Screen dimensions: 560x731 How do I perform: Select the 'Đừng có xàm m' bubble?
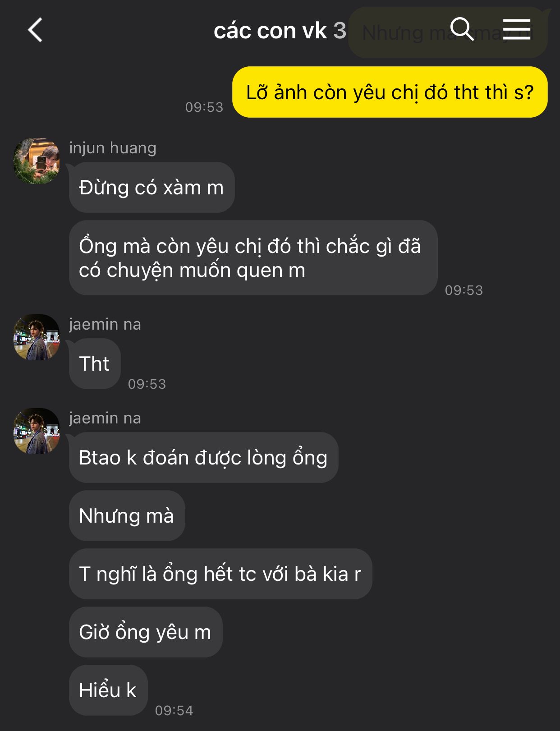click(151, 187)
